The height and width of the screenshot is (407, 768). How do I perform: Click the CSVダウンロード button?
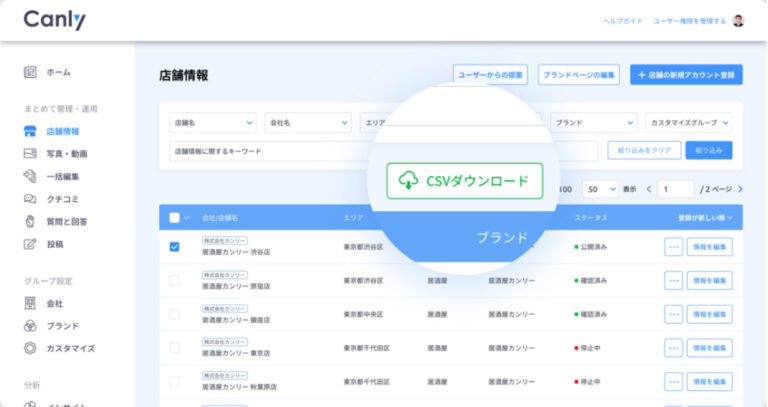click(x=465, y=181)
